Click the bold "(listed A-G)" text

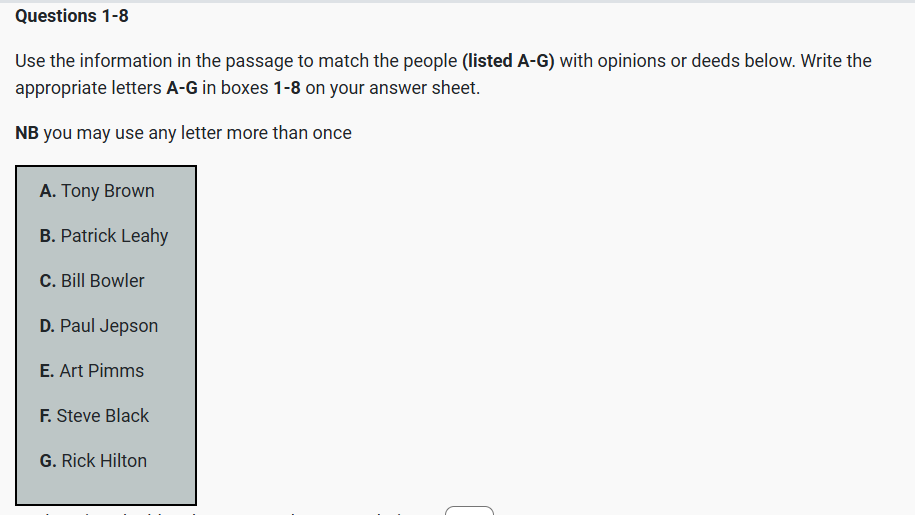(508, 61)
